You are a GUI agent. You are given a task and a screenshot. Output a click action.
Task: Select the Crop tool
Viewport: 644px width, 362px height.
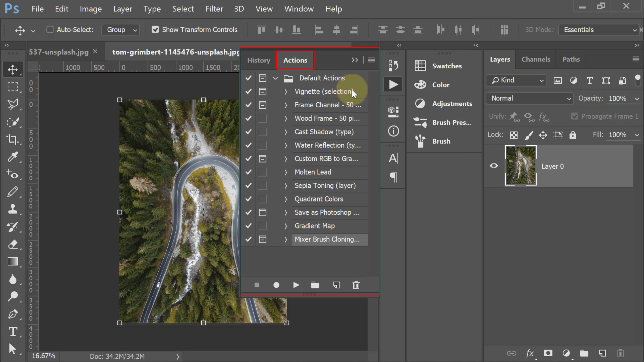click(13, 139)
